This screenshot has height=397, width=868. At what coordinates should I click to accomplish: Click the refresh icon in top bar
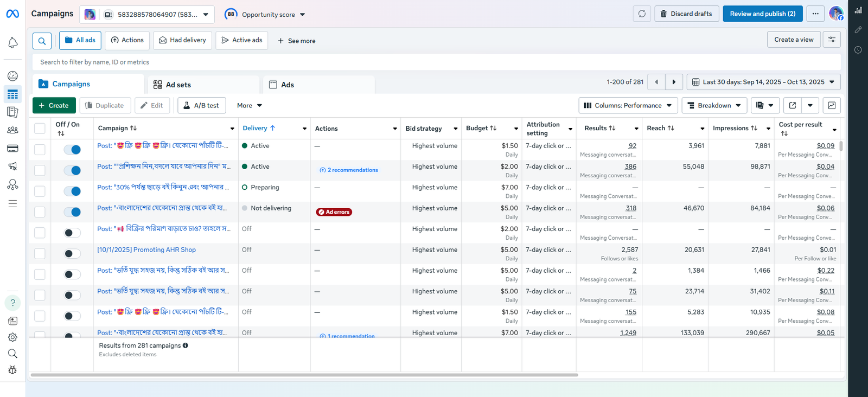642,14
